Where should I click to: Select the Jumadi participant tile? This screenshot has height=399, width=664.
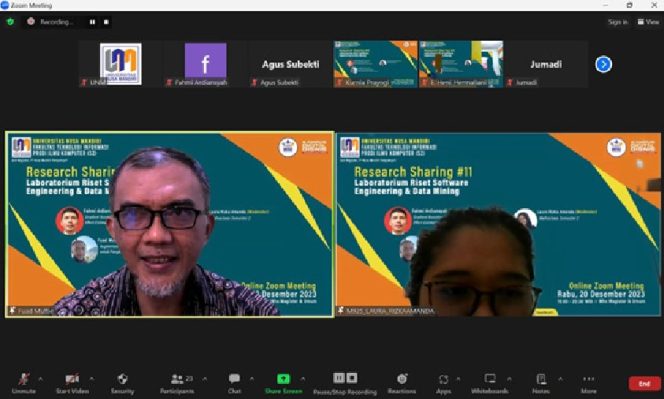(x=546, y=64)
